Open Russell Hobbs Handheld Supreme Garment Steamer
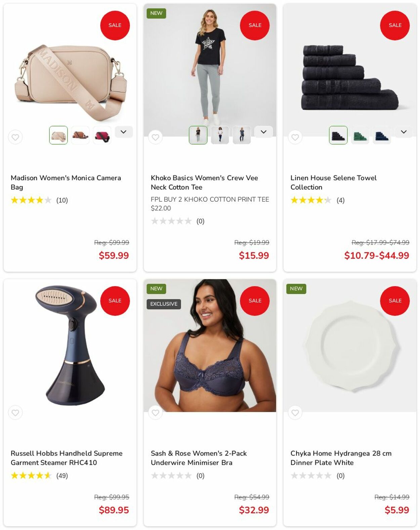Viewport: 420px width, 530px height. point(67,458)
